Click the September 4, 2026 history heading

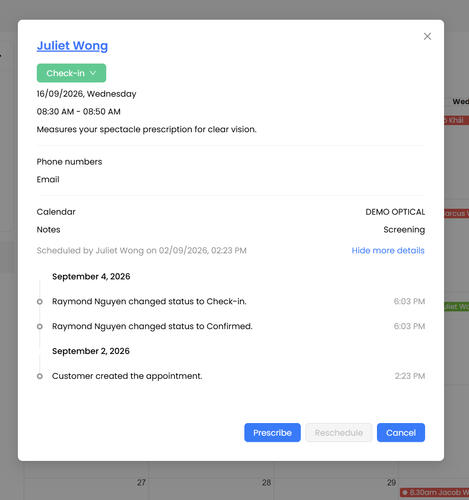point(91,277)
